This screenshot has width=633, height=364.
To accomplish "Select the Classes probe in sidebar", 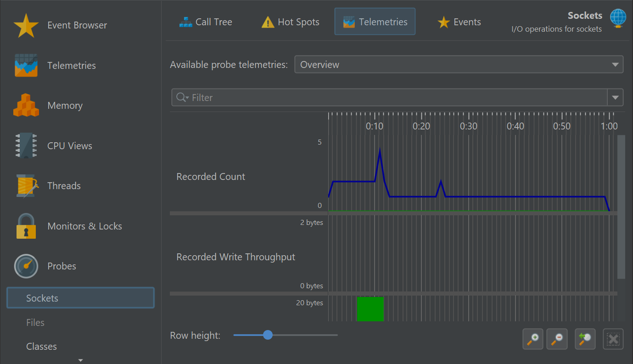I will tap(41, 347).
